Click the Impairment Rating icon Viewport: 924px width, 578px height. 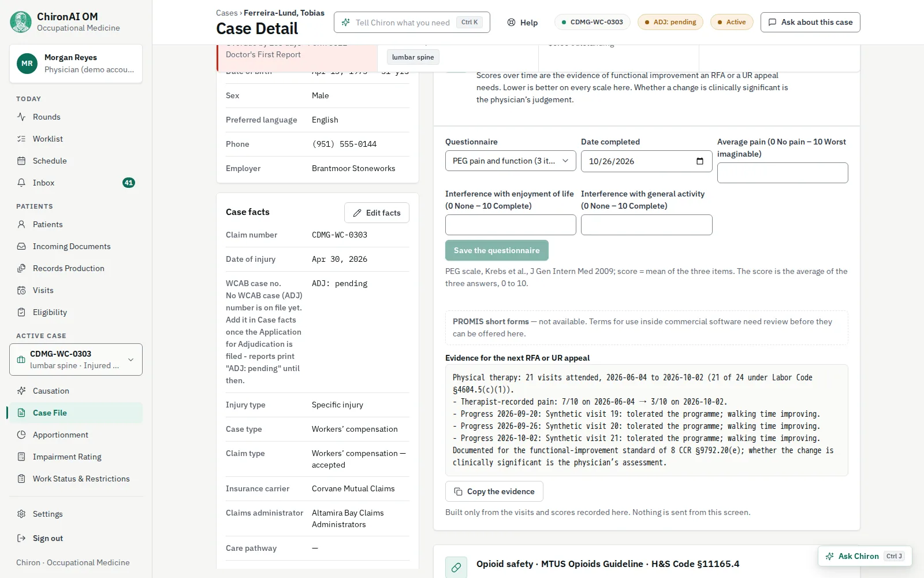(21, 457)
